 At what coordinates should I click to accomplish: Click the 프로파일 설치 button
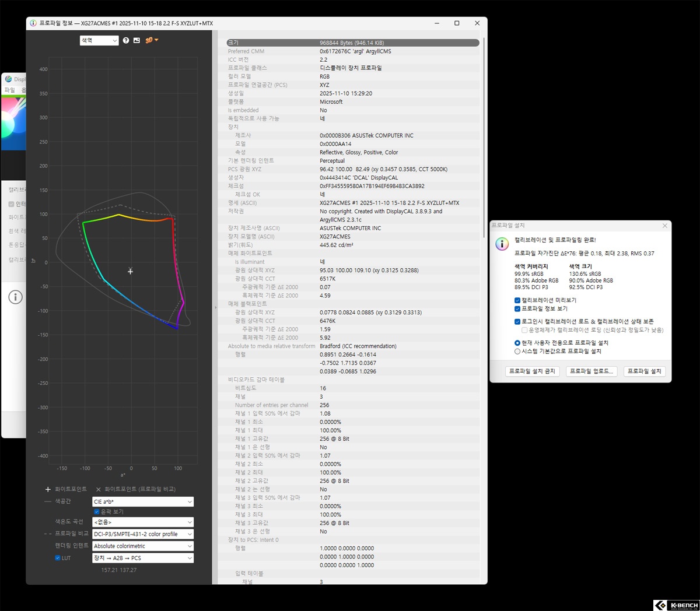tap(644, 371)
